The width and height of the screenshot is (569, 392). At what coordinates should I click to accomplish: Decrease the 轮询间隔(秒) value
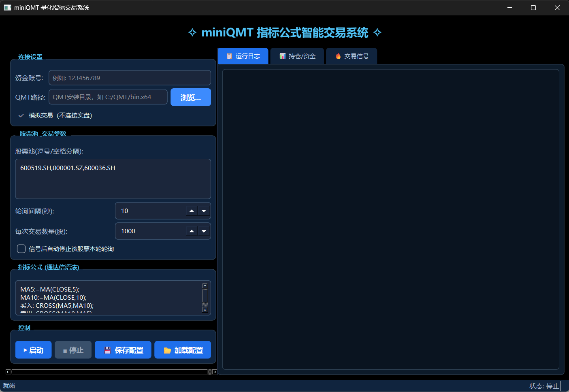tap(204, 211)
